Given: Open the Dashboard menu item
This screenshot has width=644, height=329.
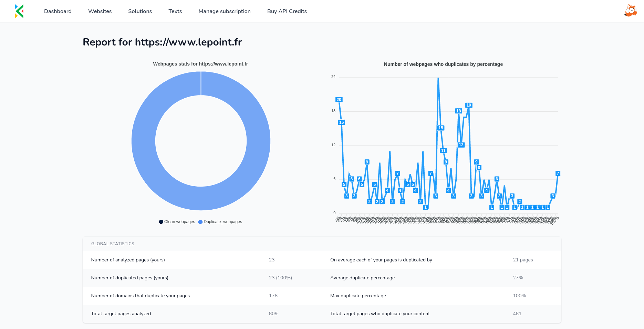Looking at the screenshot, I should [x=58, y=11].
